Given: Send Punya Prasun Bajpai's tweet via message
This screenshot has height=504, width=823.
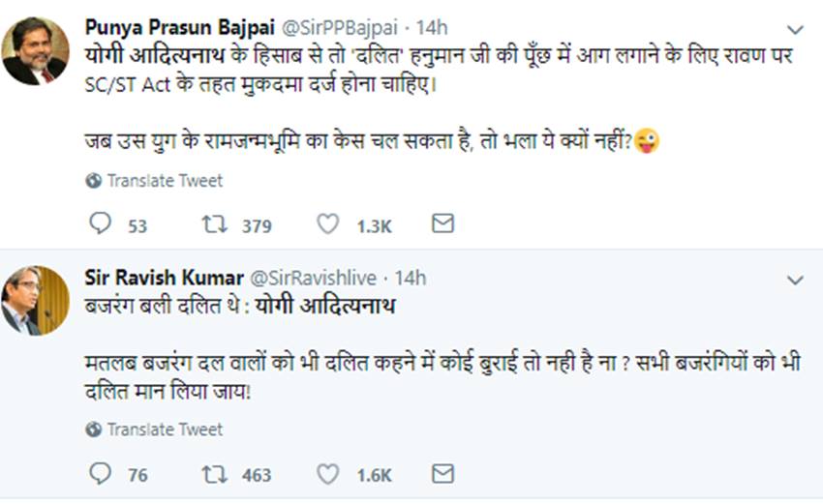Looking at the screenshot, I should (442, 224).
